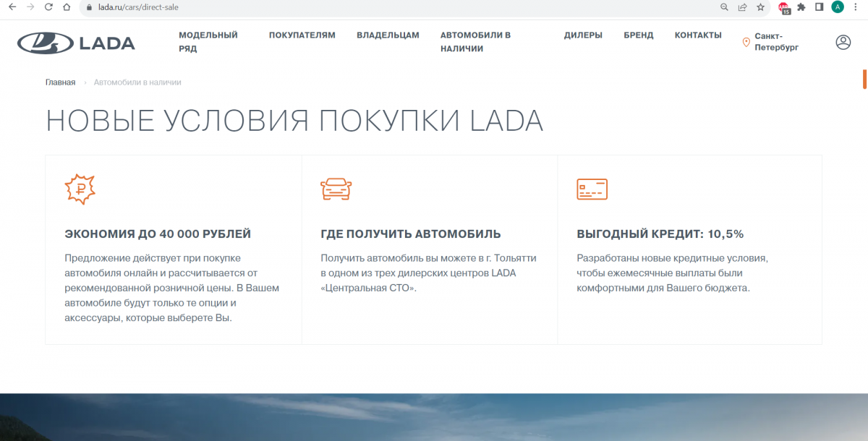The width and height of the screenshot is (868, 441).
Task: Click the orange page scrollbar thumb
Action: pyautogui.click(x=864, y=79)
